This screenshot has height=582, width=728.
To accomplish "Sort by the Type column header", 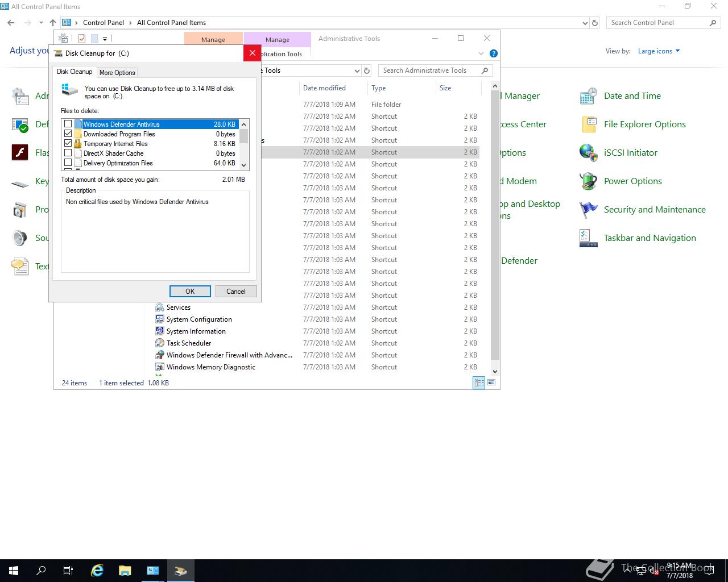I will (x=402, y=88).
